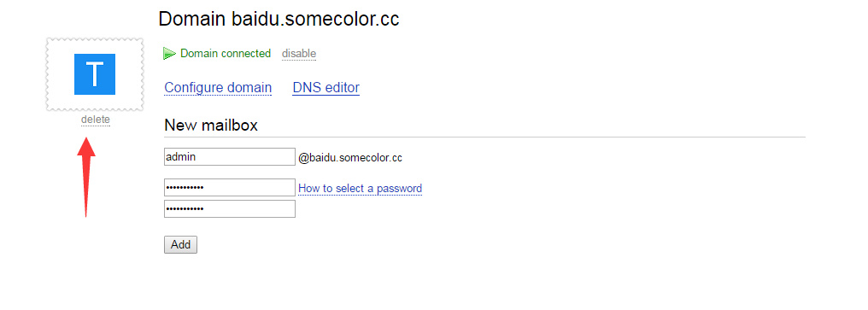Disable the connected domain
This screenshot has width=868, height=310.
(299, 54)
